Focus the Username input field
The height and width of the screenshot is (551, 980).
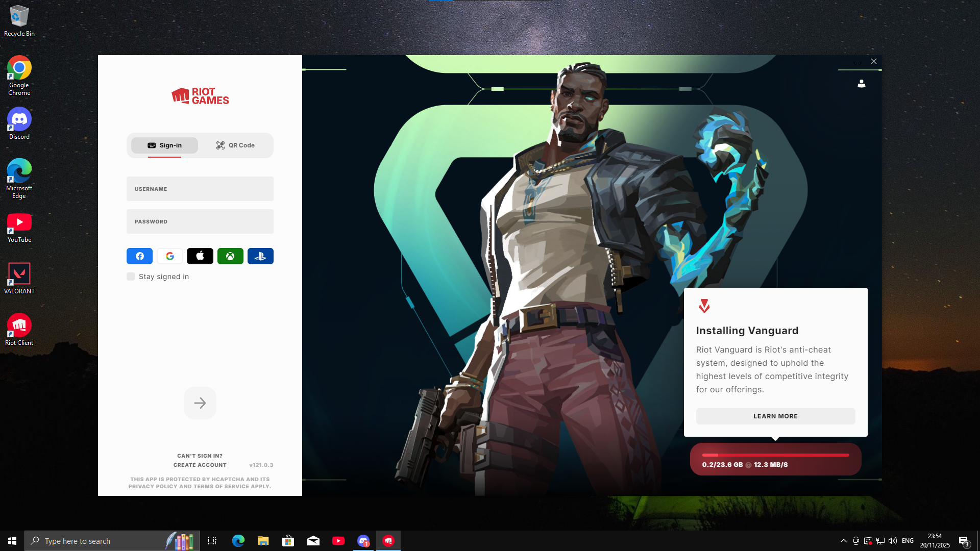point(200,189)
